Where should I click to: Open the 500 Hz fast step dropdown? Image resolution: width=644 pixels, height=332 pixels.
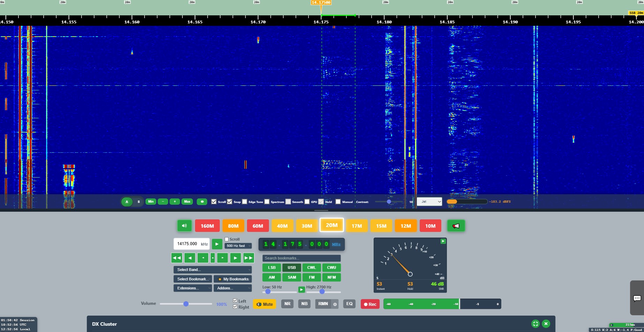click(238, 246)
